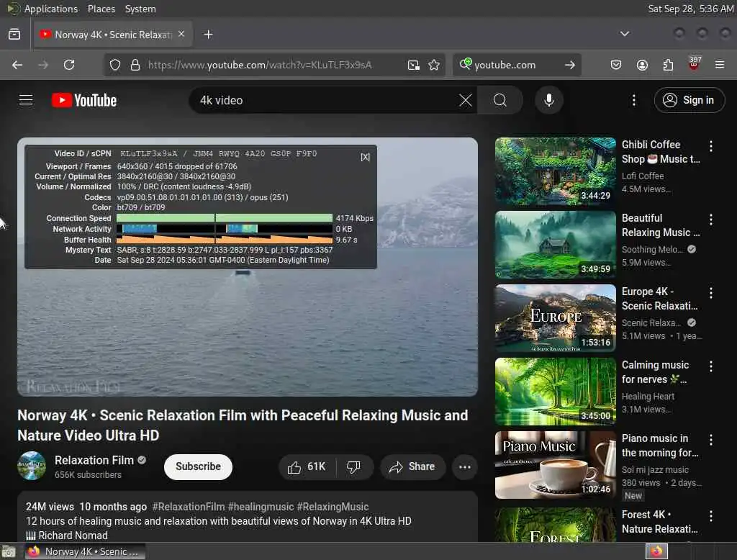The width and height of the screenshot is (737, 560).
Task: Open options for Ghibli Coffee Shop video
Action: click(711, 146)
